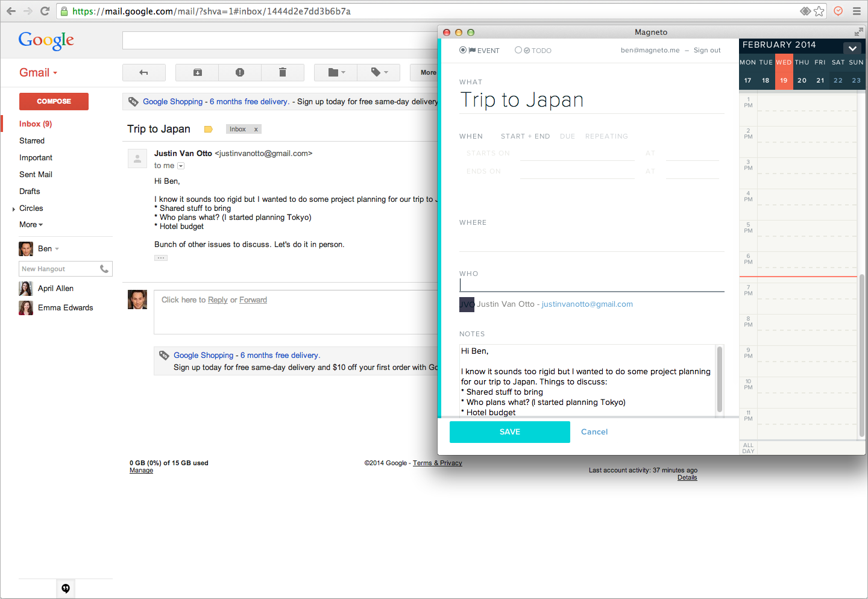Click the WHO attendee input field

tap(592, 285)
